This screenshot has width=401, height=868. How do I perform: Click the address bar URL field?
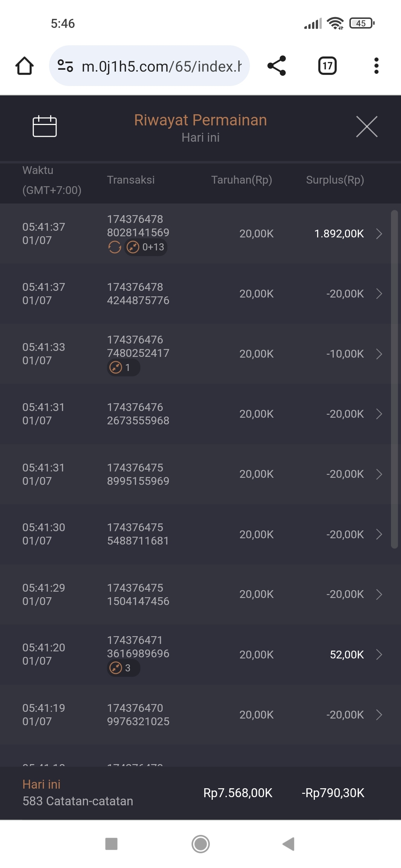pyautogui.click(x=162, y=66)
